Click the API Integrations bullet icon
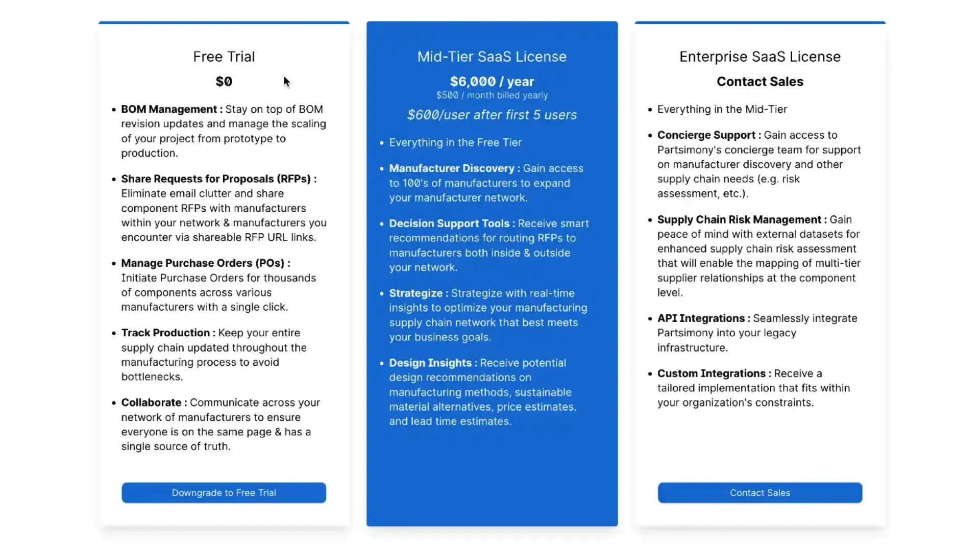Viewport: 980px width, 551px height. [648, 318]
